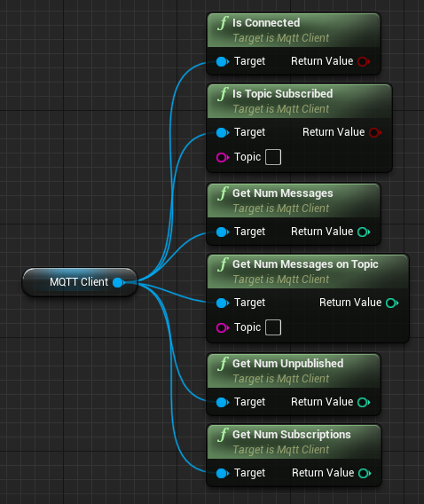The height and width of the screenshot is (504, 424).
Task: Click Target pin on Get Num Messages node
Action: 223,232
